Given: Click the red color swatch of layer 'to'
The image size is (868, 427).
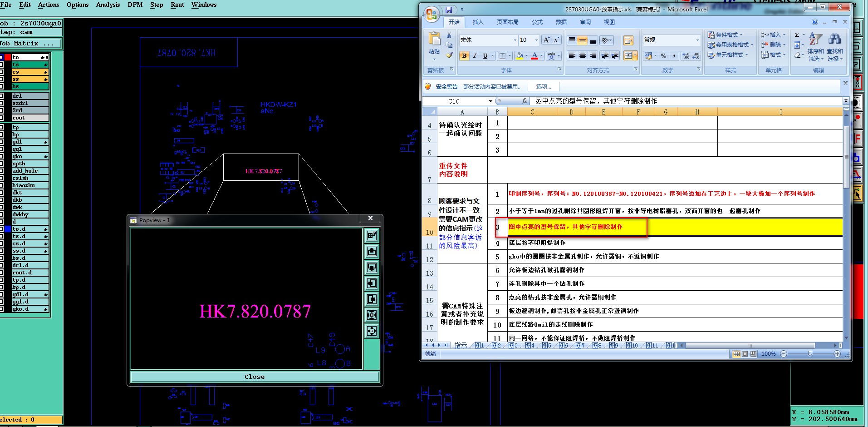Looking at the screenshot, I should (x=8, y=57).
